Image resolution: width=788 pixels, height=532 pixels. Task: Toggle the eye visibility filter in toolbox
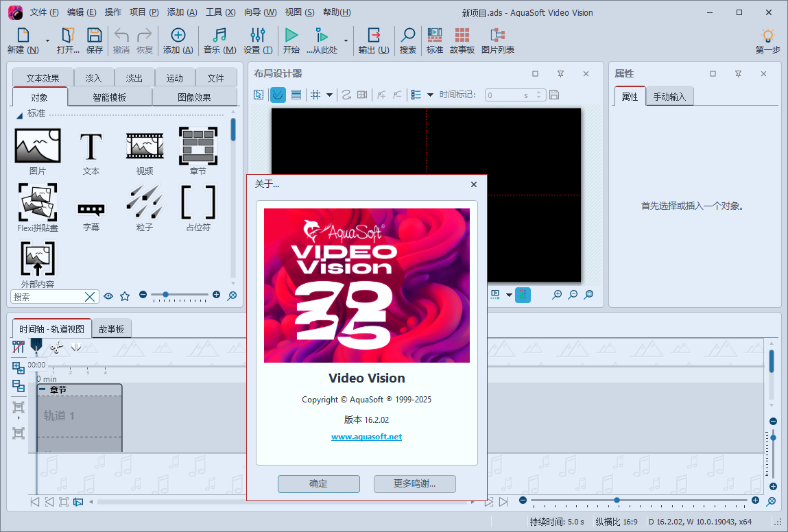tap(108, 296)
